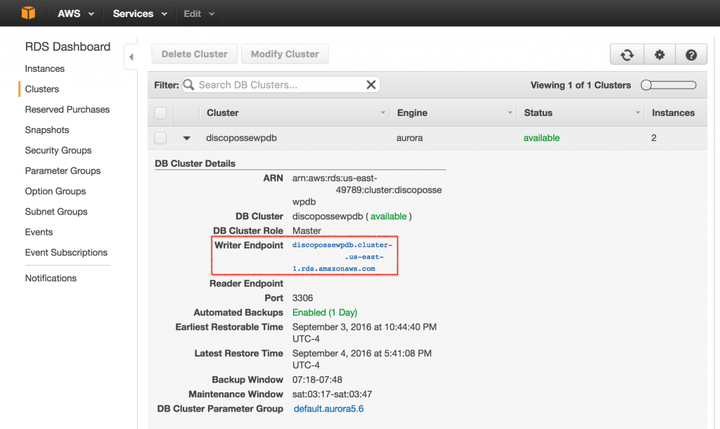Open the default.aurora5.6 parameter group link
This screenshot has width=720, height=429.
pyautogui.click(x=328, y=409)
